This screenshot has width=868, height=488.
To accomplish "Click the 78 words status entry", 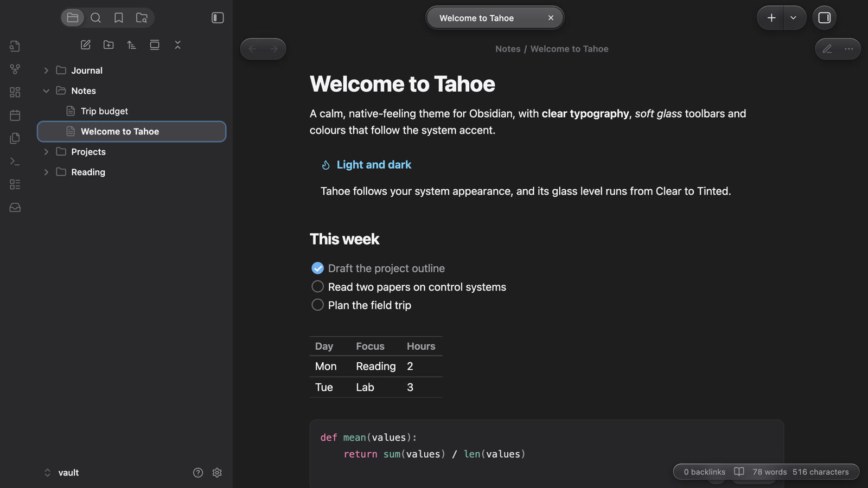I will pyautogui.click(x=769, y=472).
